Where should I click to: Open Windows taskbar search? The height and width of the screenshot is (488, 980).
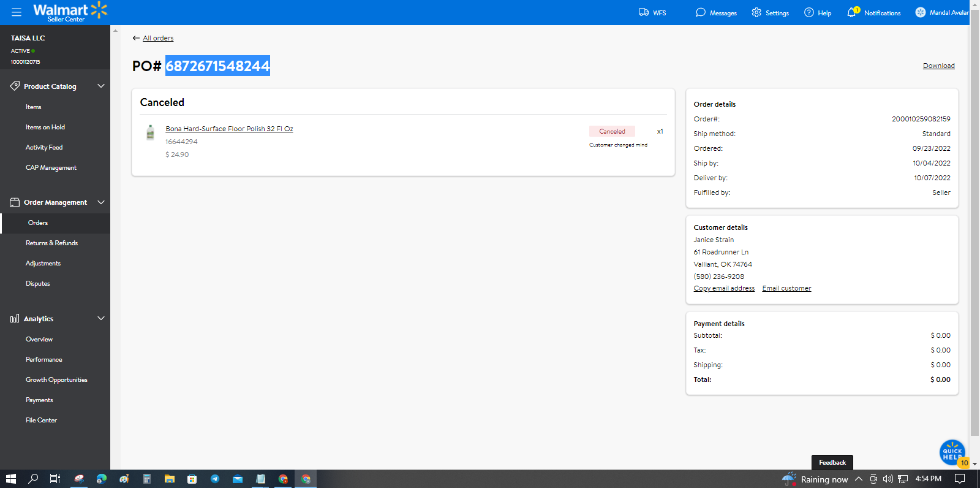(x=34, y=479)
